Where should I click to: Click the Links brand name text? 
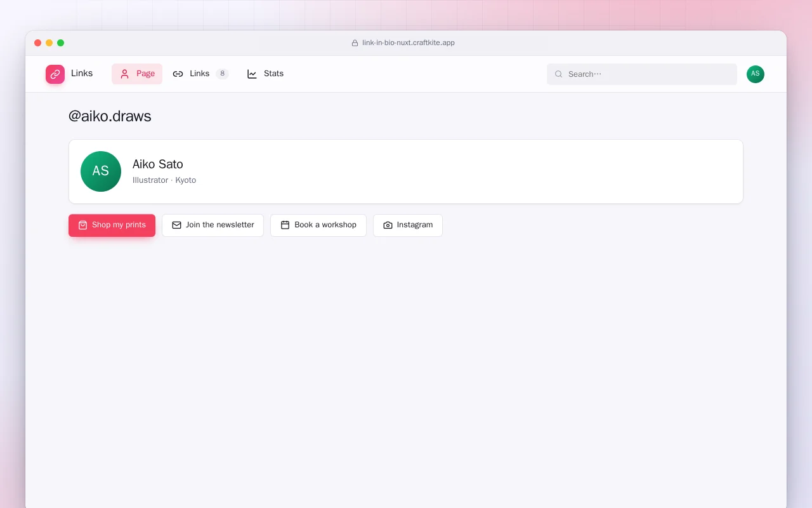82,74
